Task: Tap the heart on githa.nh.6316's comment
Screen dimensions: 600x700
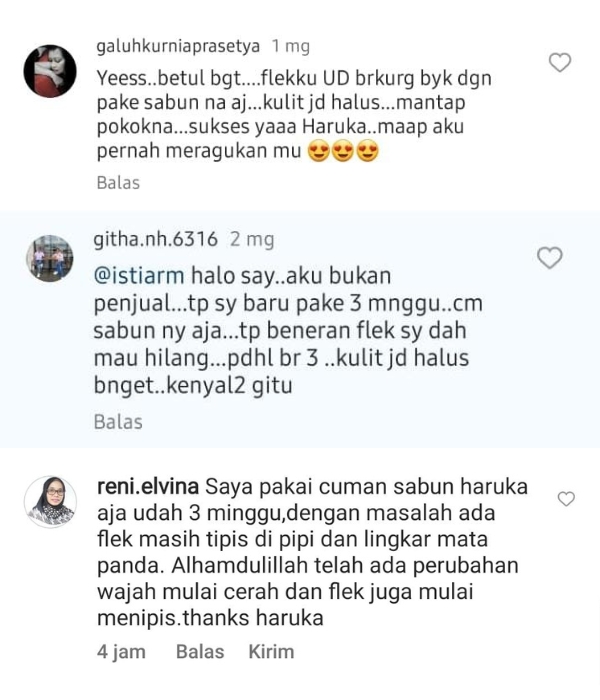Action: click(x=550, y=258)
